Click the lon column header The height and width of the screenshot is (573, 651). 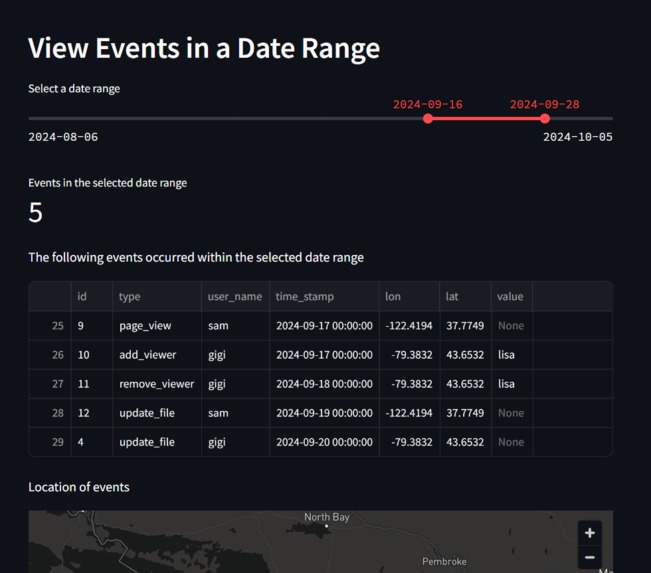click(x=409, y=296)
